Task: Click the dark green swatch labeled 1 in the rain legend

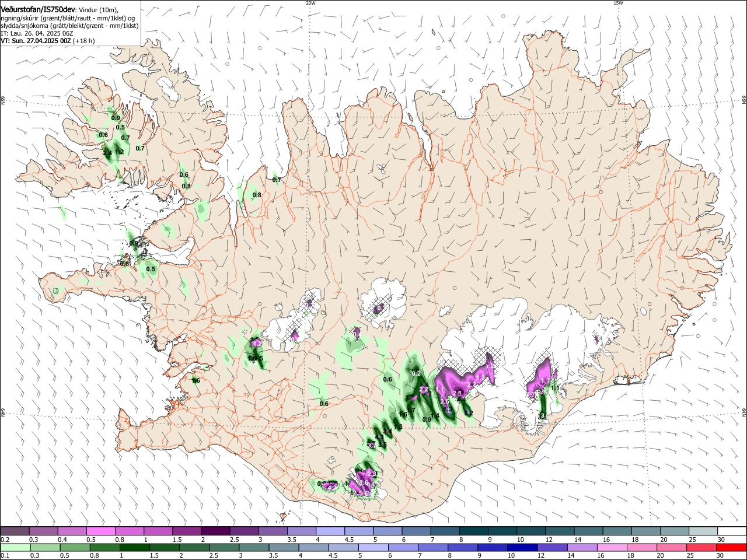Action: click(134, 548)
